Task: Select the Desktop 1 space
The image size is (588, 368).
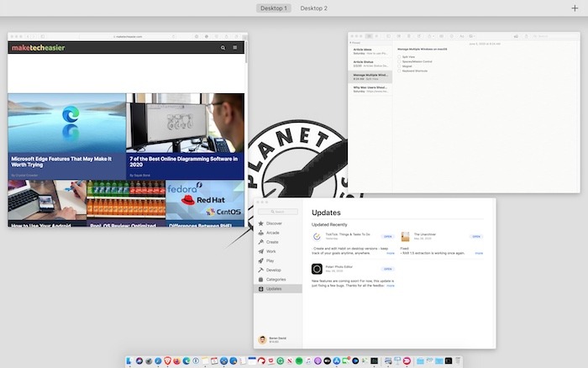Action: pyautogui.click(x=274, y=8)
